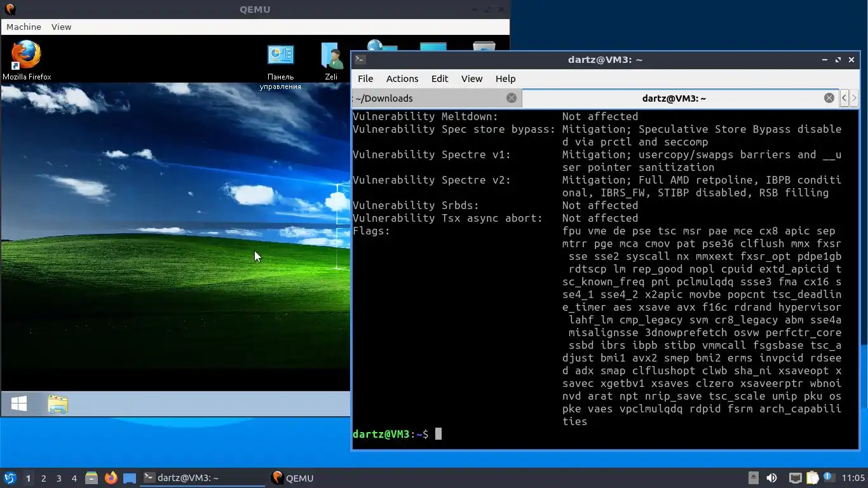Launch Firefox from the bottom panel
Image resolution: width=868 pixels, height=488 pixels.
111,478
